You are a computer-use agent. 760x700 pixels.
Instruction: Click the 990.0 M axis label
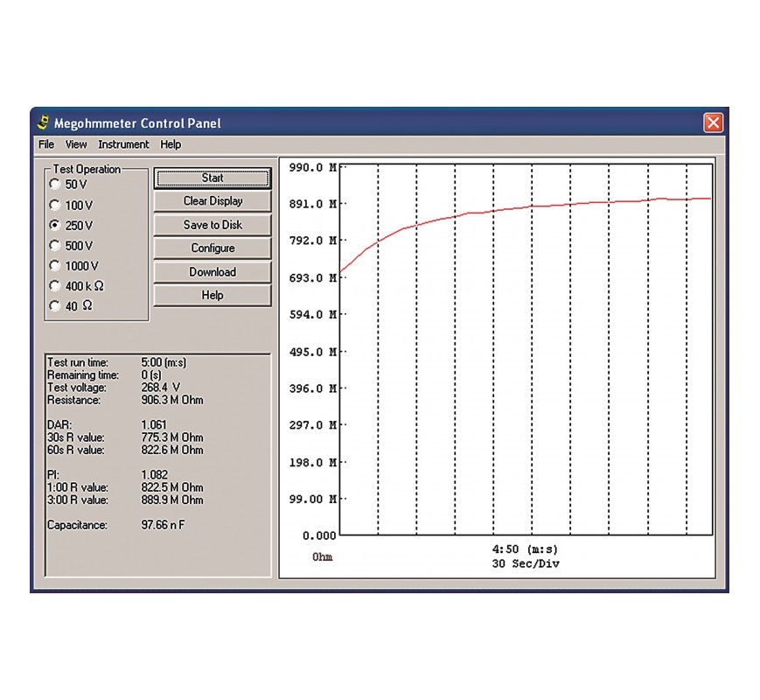coord(312,168)
